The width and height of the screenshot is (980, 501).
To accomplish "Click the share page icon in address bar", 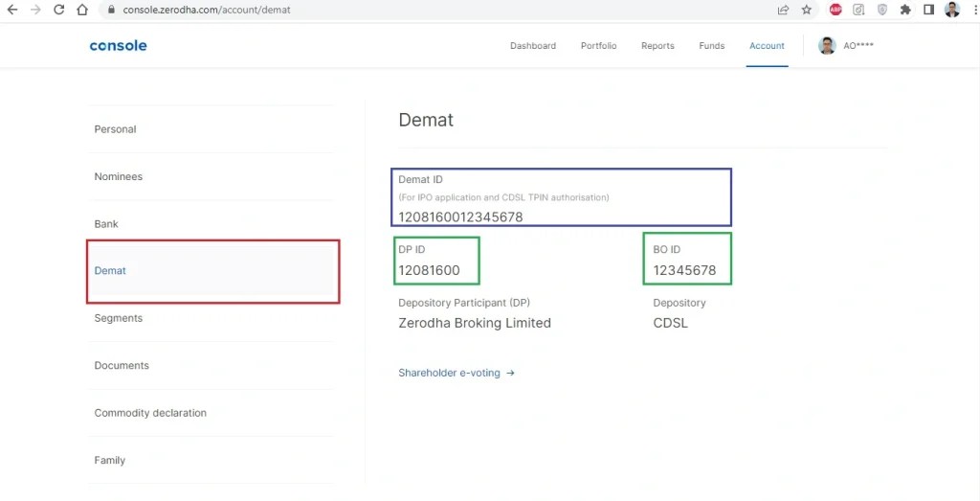I will pos(783,10).
